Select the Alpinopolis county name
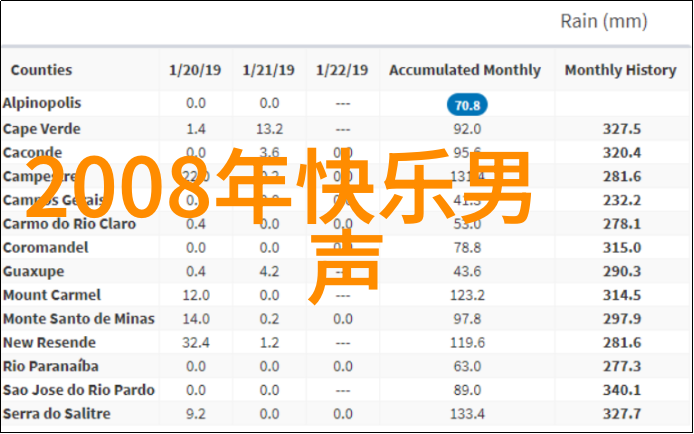The height and width of the screenshot is (434, 694). [x=42, y=103]
